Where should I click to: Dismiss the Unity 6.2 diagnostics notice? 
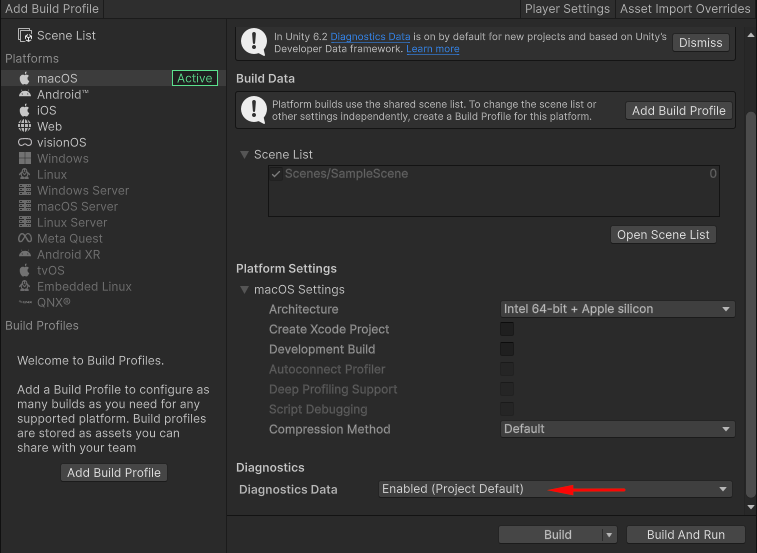pyautogui.click(x=701, y=43)
